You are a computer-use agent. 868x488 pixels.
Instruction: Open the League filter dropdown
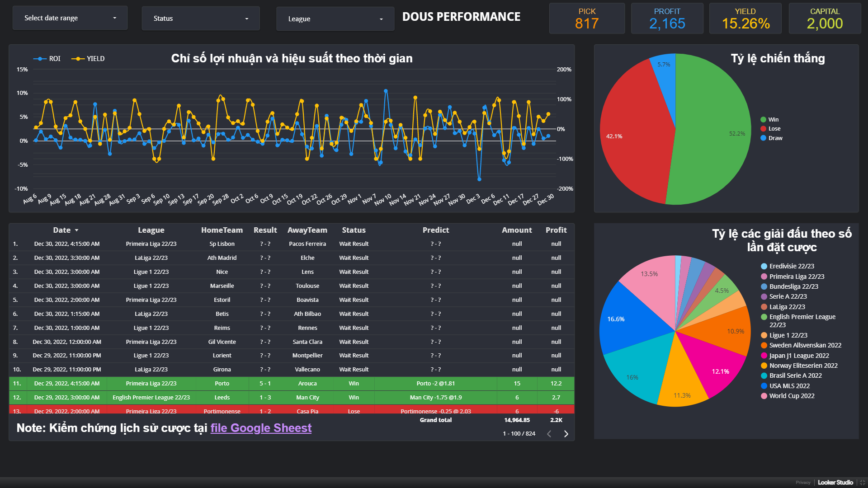point(335,19)
